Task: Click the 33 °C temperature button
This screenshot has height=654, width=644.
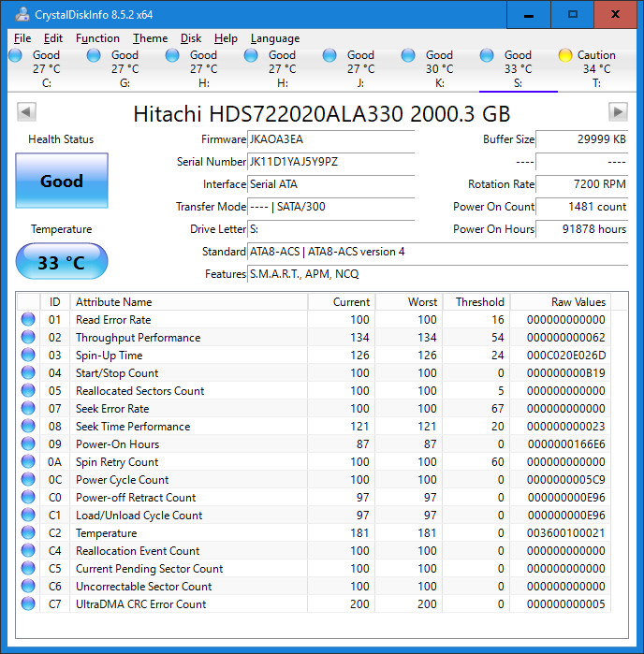Action: (x=62, y=262)
